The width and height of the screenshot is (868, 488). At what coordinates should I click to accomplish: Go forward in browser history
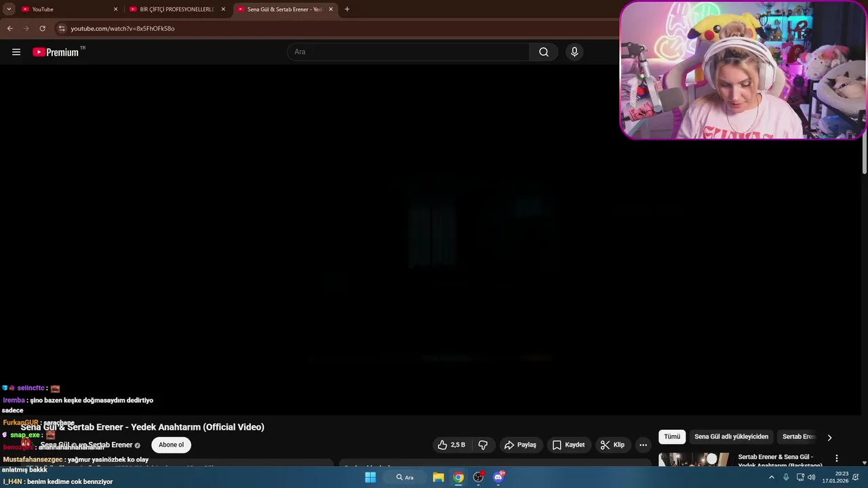tap(26, 28)
